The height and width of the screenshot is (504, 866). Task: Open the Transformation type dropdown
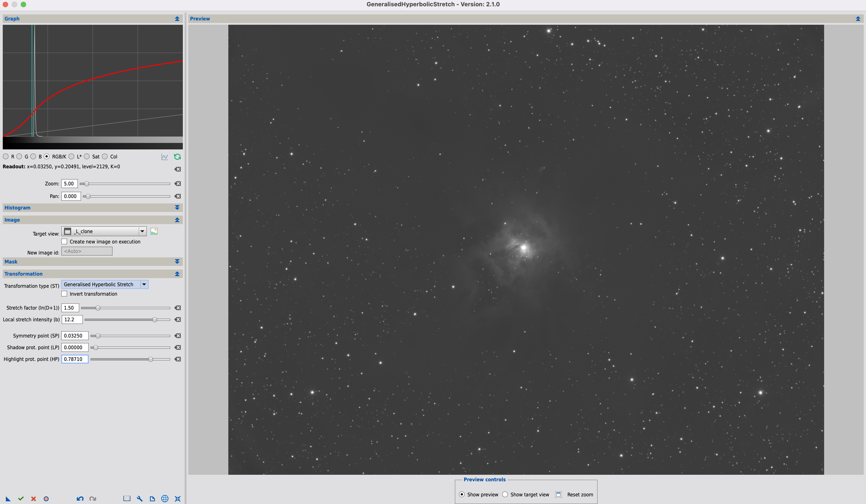point(144,285)
